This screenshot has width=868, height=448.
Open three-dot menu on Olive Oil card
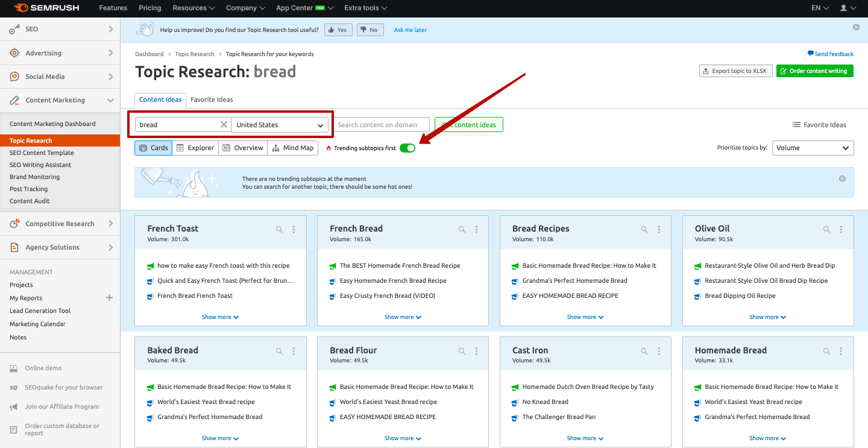841,230
